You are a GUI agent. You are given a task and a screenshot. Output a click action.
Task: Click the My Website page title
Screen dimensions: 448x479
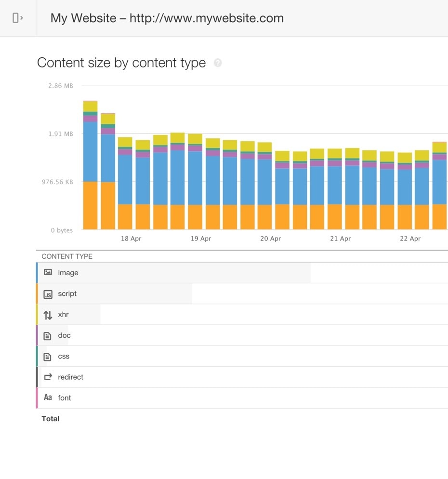tap(167, 18)
